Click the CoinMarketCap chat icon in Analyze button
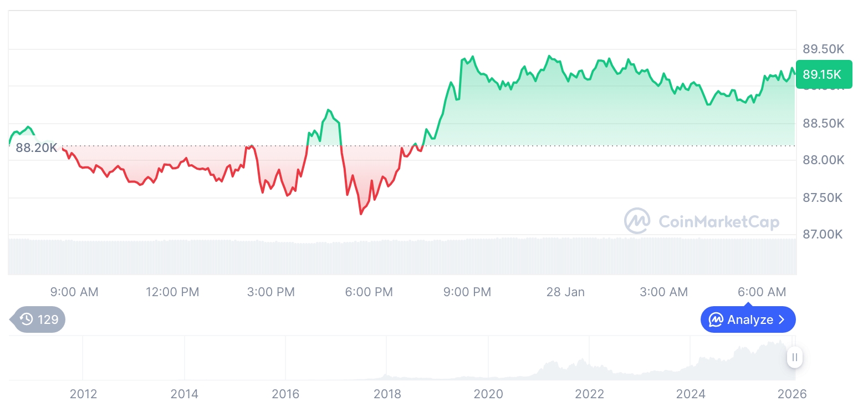Viewport: 868px width, 406px height. (x=716, y=319)
